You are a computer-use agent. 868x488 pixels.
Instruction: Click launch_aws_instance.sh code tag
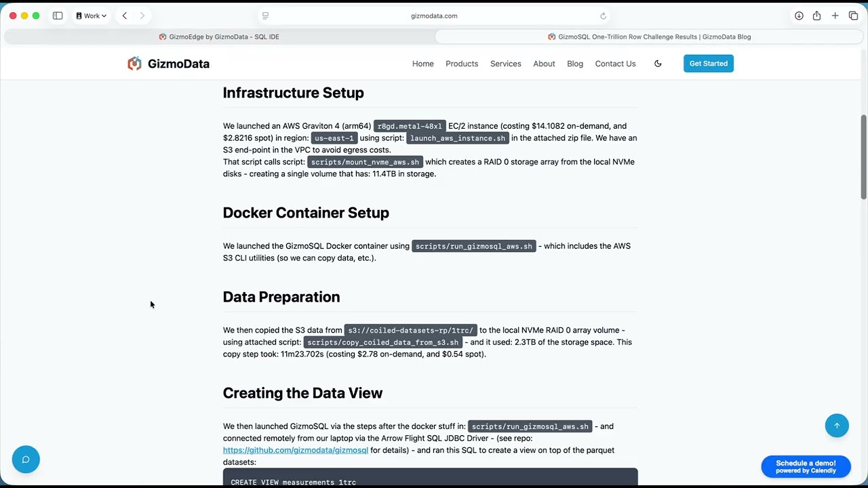[458, 138]
